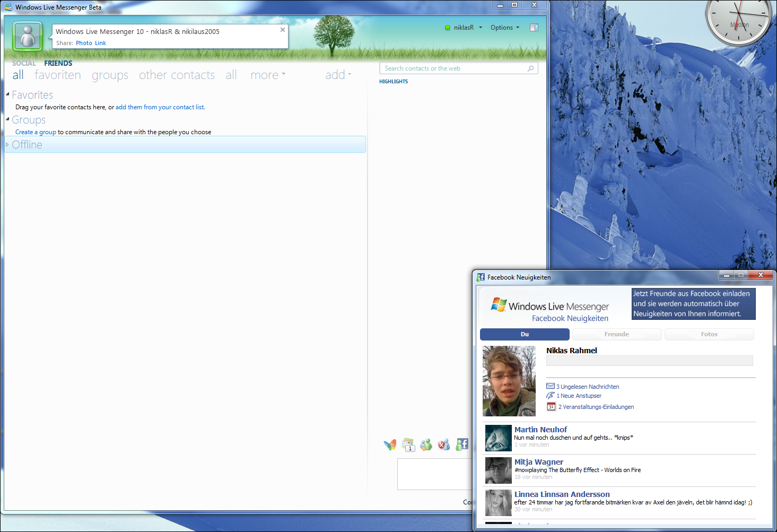Open the mail inbox icon with badge
The image size is (777, 532).
[x=408, y=445]
